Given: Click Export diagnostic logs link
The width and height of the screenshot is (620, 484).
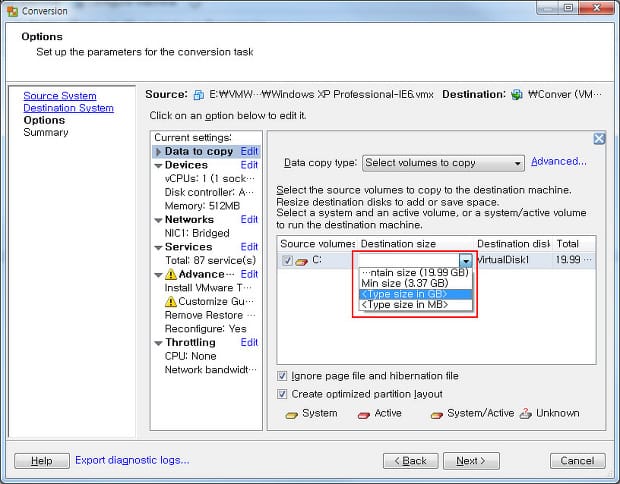Looking at the screenshot, I should coord(132,460).
